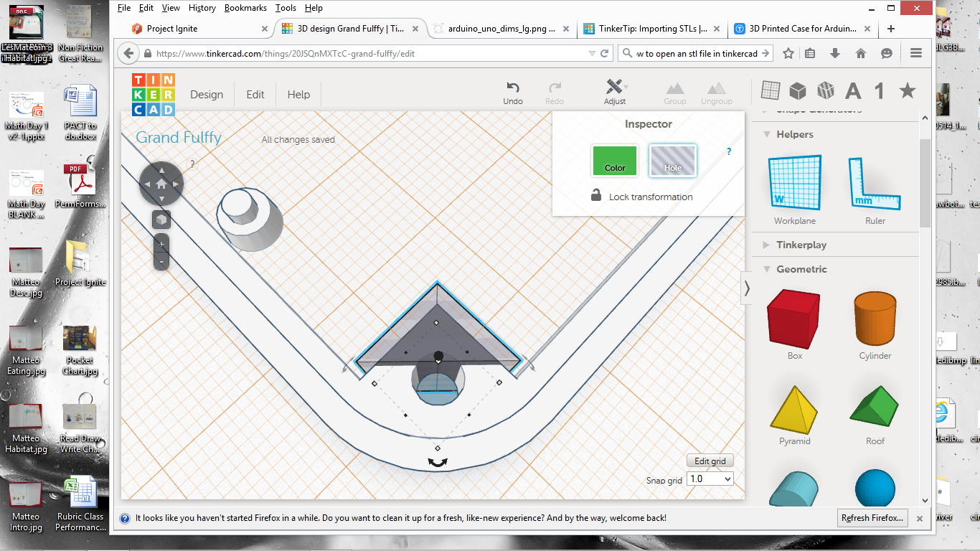Open Firefox History menu
The image size is (980, 551).
[x=202, y=8]
